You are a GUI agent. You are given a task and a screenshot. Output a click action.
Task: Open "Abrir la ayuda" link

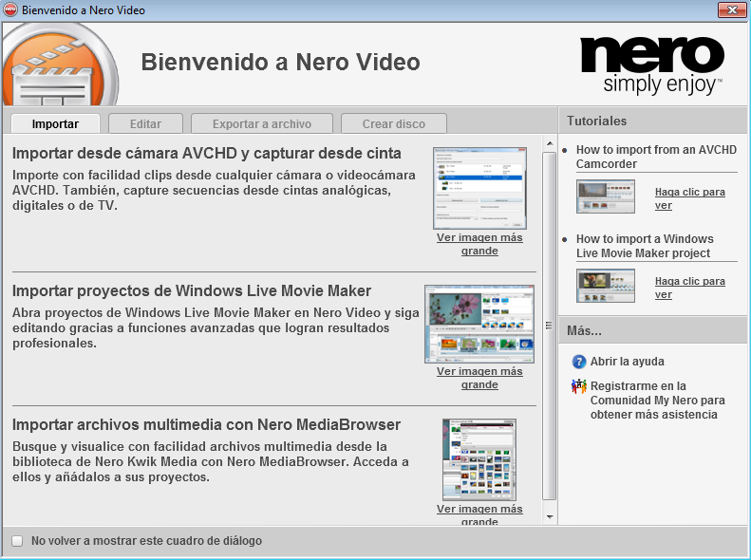(627, 362)
